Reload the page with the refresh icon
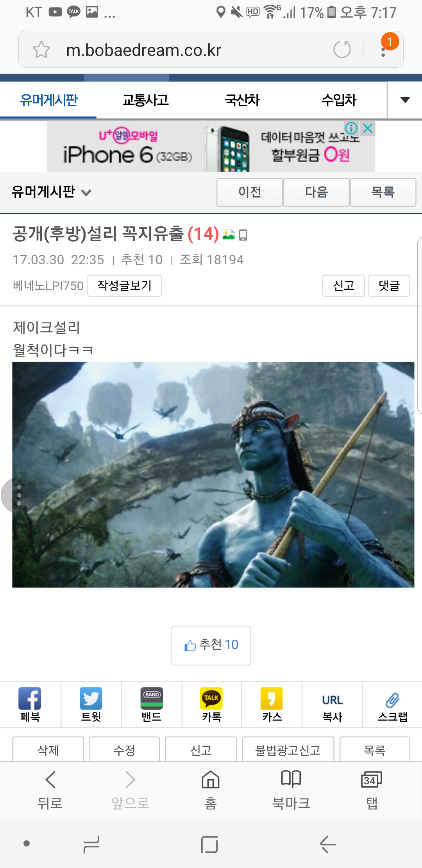The image size is (422, 868). point(342,50)
